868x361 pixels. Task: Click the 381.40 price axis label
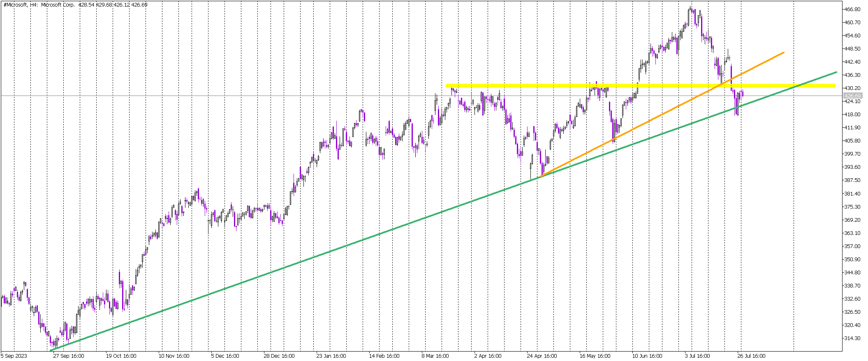[x=852, y=193]
